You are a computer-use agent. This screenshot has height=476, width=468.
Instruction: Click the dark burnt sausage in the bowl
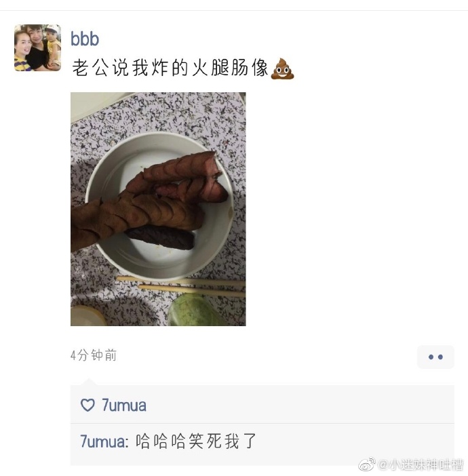(x=160, y=237)
